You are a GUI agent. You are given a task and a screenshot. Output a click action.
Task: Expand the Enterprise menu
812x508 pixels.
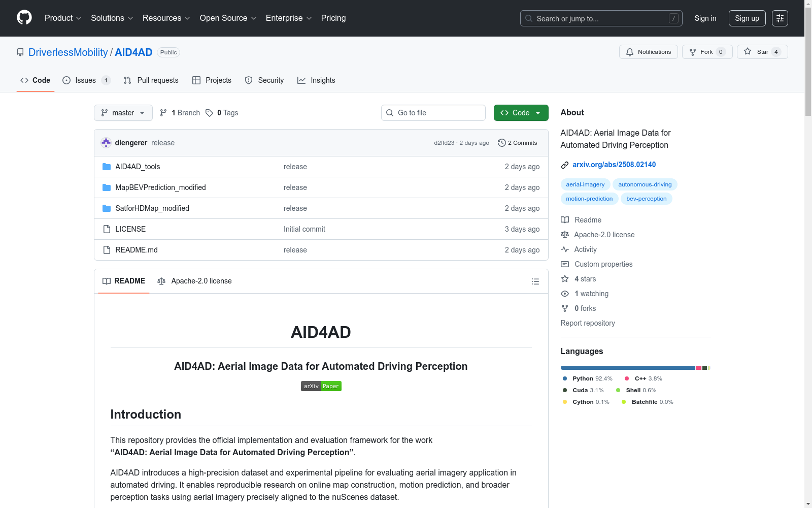point(289,18)
